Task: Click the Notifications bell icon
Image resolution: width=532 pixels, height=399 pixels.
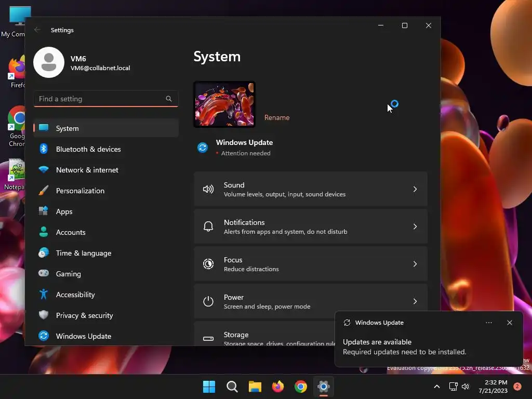Action: (x=208, y=227)
